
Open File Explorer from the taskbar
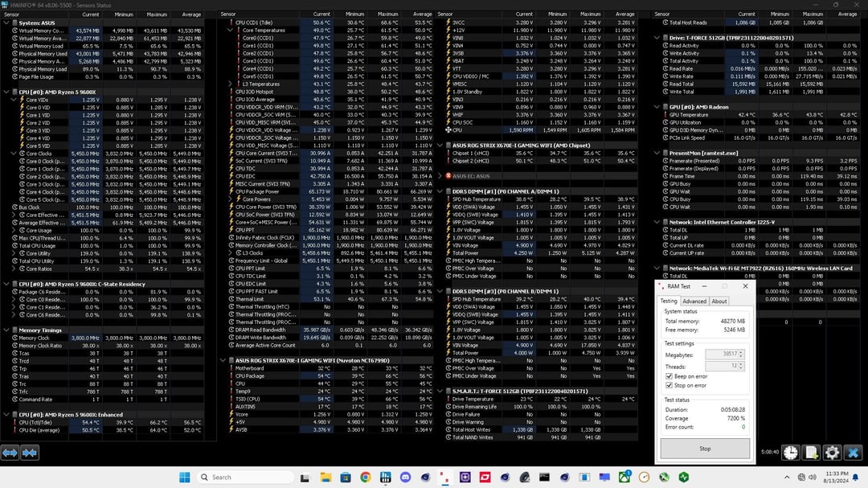[325, 477]
